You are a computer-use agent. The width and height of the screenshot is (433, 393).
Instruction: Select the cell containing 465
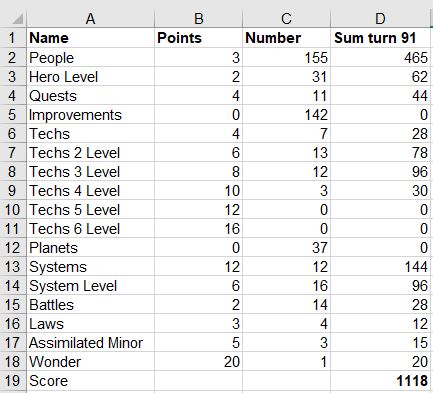[x=380, y=58]
